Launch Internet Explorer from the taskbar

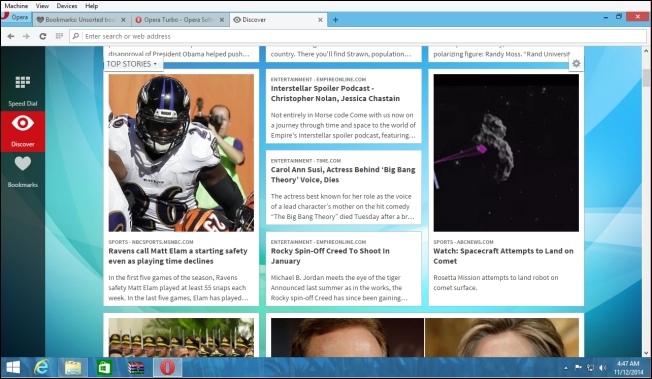pos(41,368)
